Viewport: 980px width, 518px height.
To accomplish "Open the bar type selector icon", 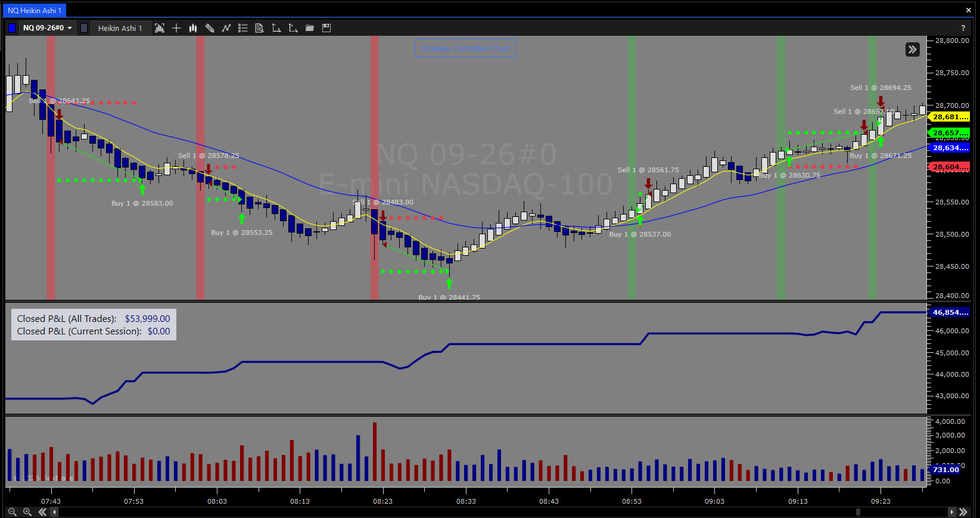I will (160, 28).
